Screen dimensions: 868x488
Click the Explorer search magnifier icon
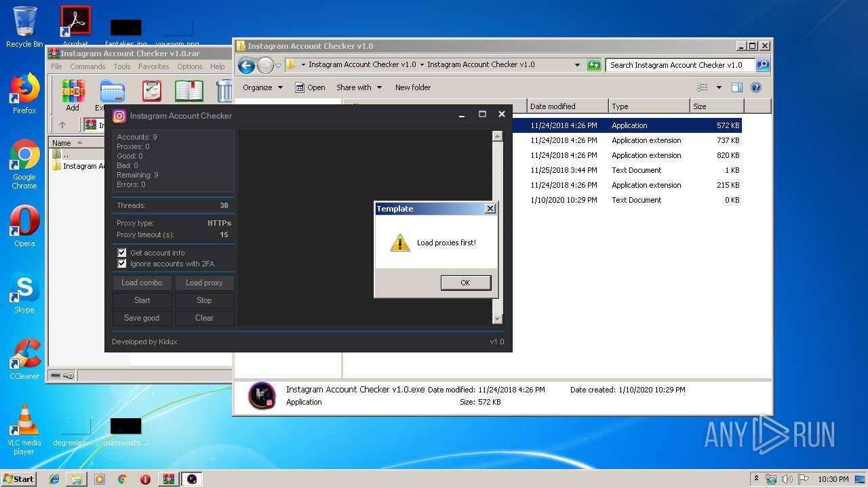763,65
